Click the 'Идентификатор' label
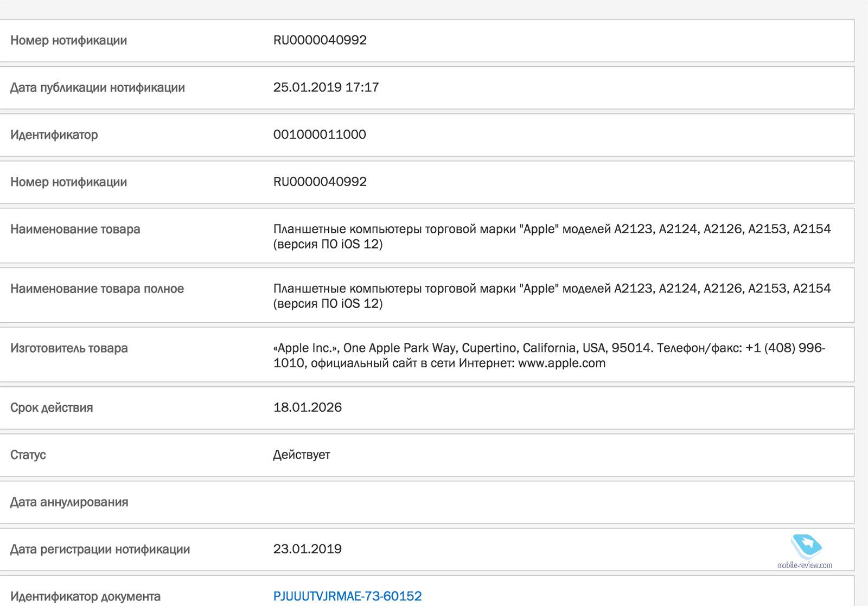This screenshot has width=868, height=606. coord(54,135)
